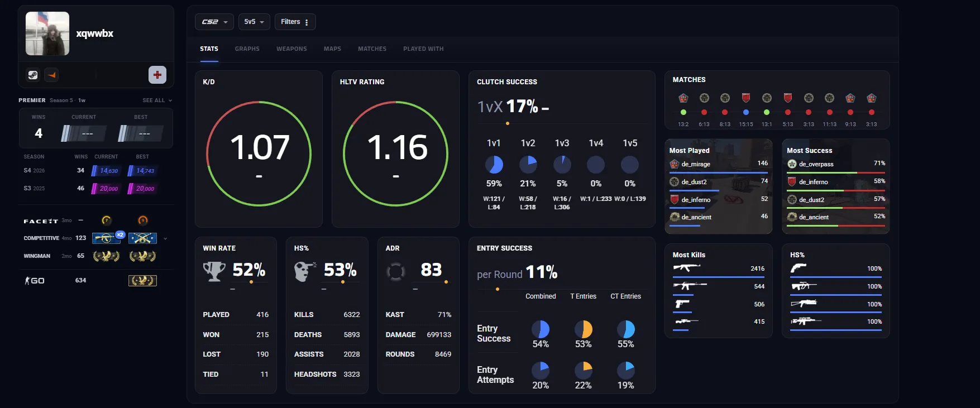Click the CS:GO logo in sidebar
This screenshot has height=408, width=980.
(x=35, y=281)
